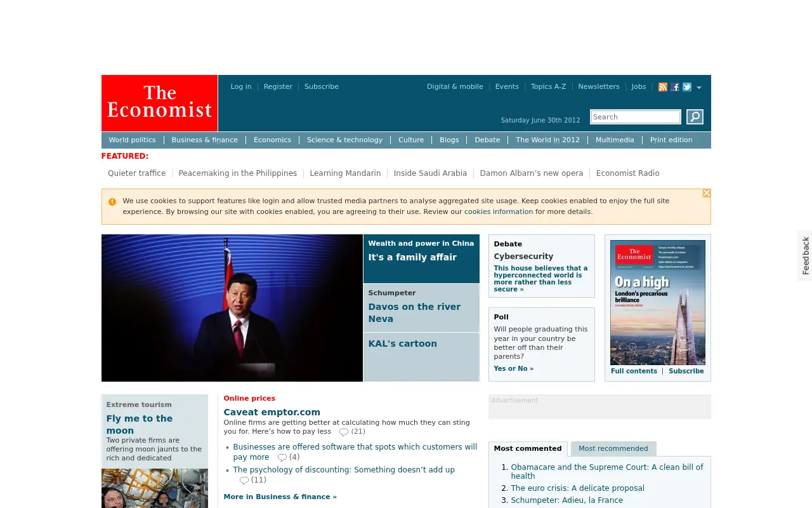Answer the poll via Yes or No
The height and width of the screenshot is (508, 812).
tap(513, 369)
